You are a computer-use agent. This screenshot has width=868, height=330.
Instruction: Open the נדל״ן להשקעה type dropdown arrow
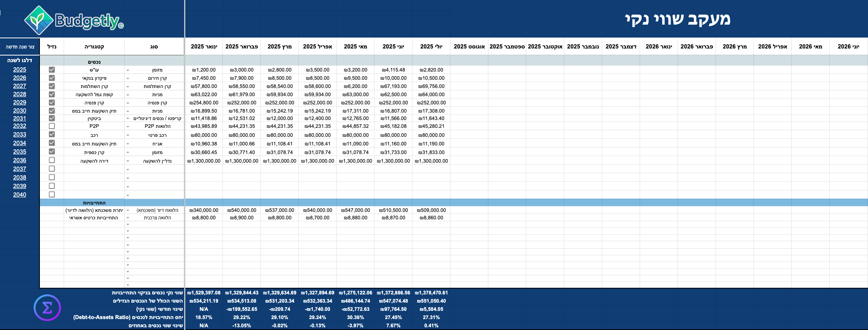[x=128, y=161]
